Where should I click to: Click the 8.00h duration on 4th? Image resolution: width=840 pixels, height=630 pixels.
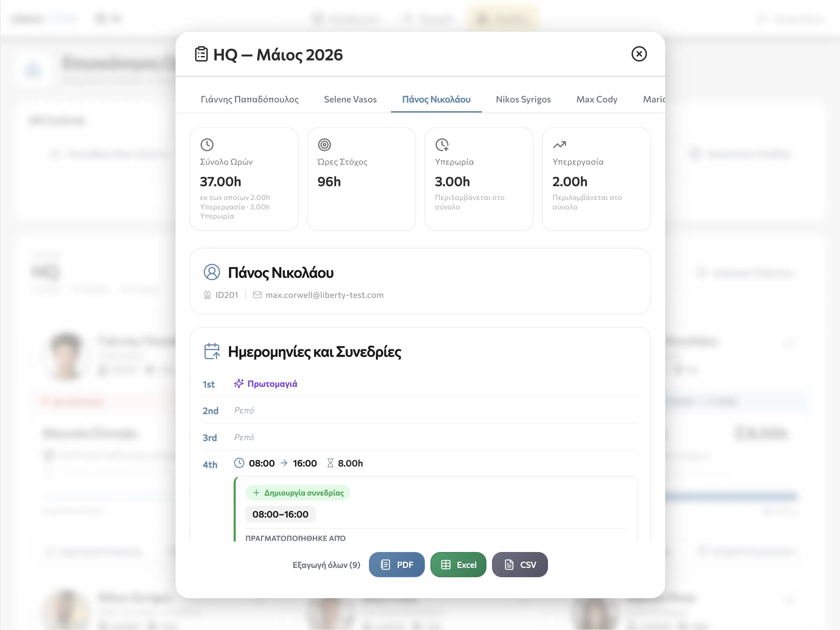(x=350, y=464)
